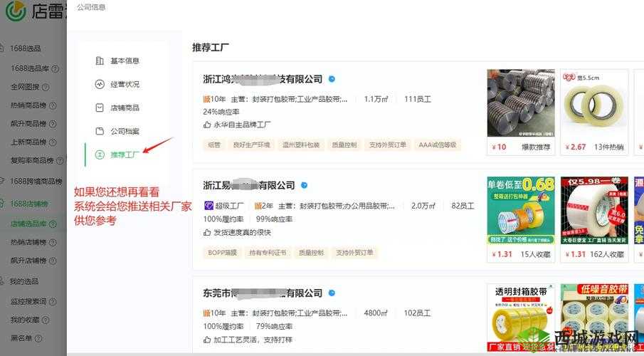Go to 热销商品榜 in the sidebar
Image resolution: width=644 pixels, height=356 pixels.
click(x=28, y=105)
